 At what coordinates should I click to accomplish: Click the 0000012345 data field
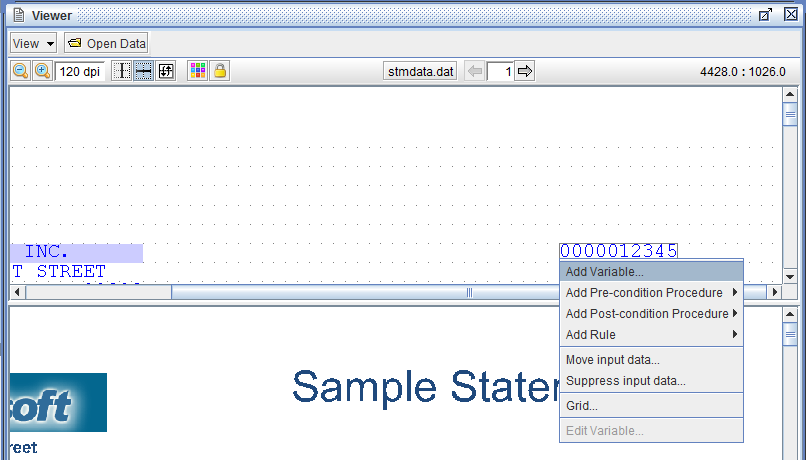(x=618, y=251)
